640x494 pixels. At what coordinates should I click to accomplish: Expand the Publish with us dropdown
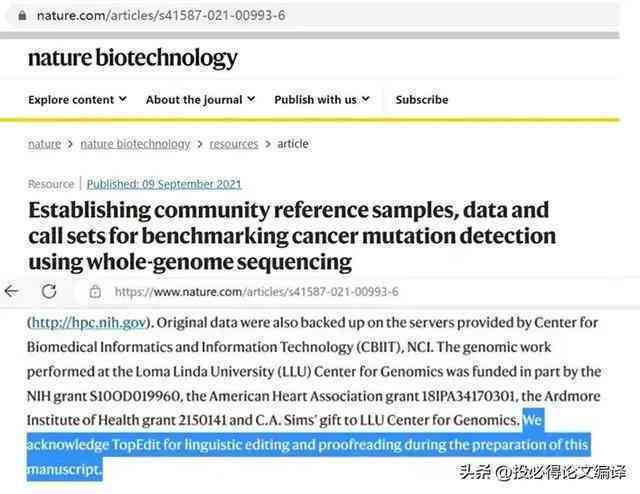coord(322,100)
